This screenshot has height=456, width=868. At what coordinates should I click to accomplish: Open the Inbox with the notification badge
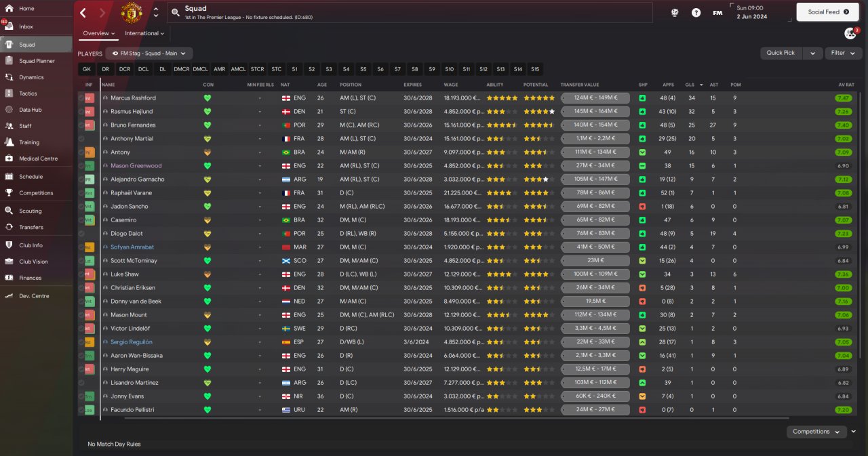(9, 26)
